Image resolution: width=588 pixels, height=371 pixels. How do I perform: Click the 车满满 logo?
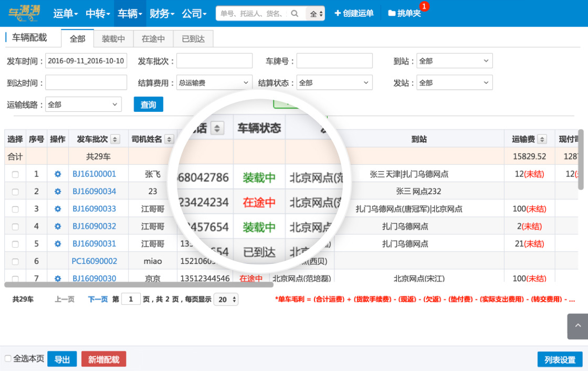coord(25,13)
